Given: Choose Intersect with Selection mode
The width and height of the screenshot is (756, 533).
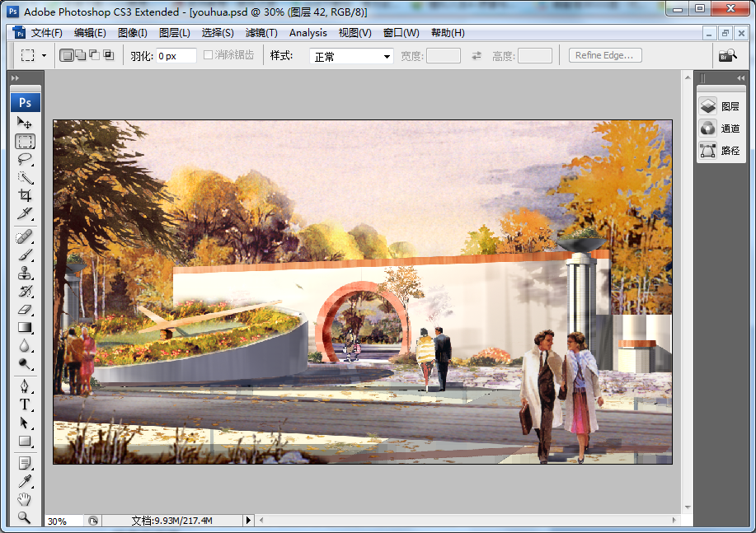Looking at the screenshot, I should click(x=109, y=55).
